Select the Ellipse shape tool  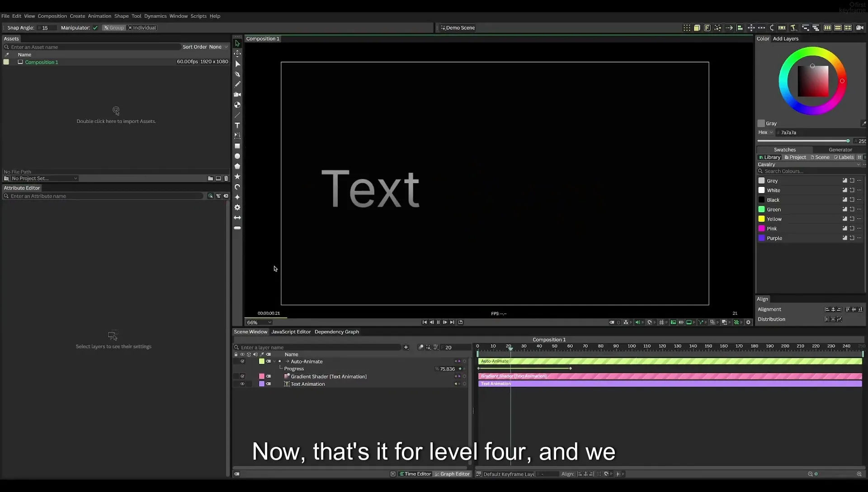[x=237, y=156]
